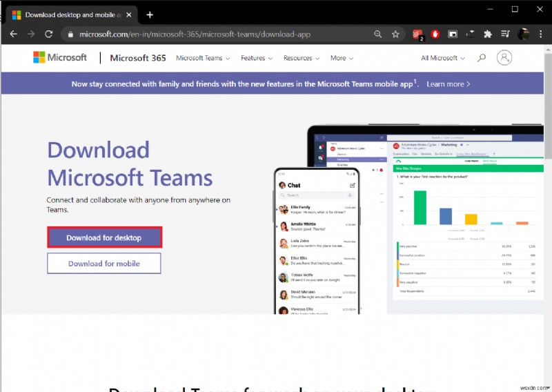Click Learn more in the purple banner
Viewport: 552px width, 392px height.
click(x=448, y=84)
